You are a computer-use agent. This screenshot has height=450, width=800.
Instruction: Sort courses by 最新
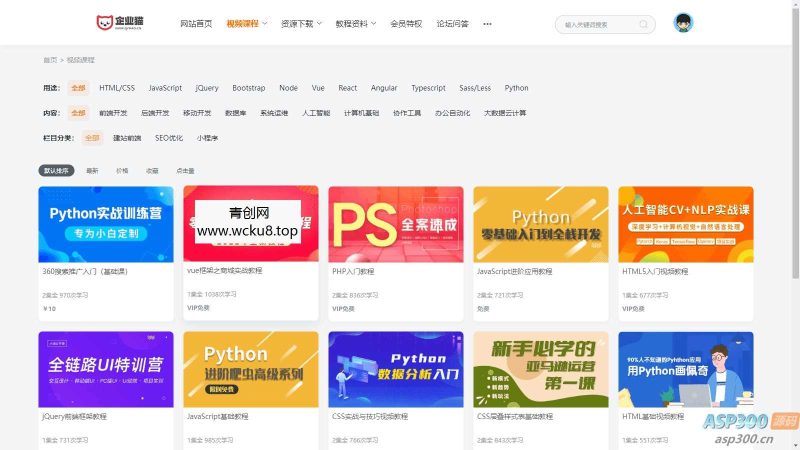[x=92, y=171]
